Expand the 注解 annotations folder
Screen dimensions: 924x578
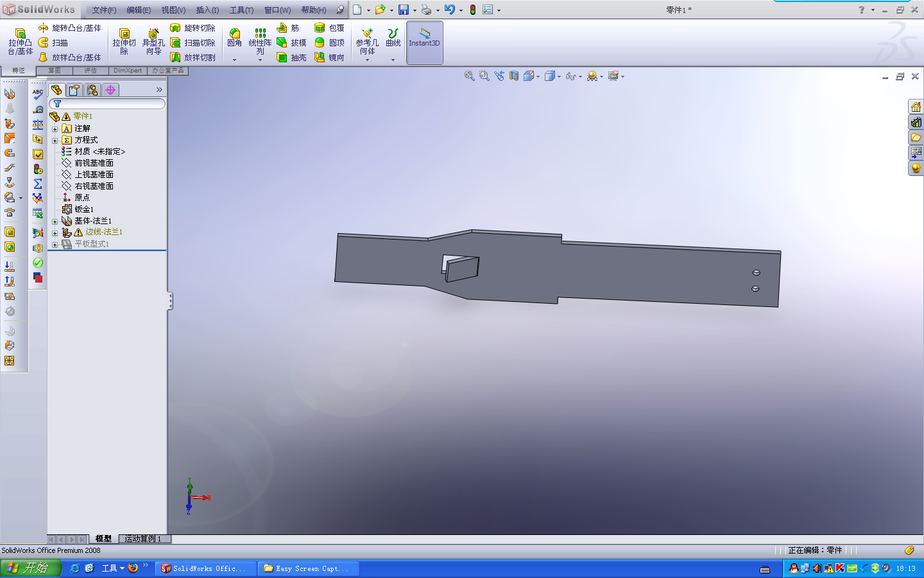(55, 128)
